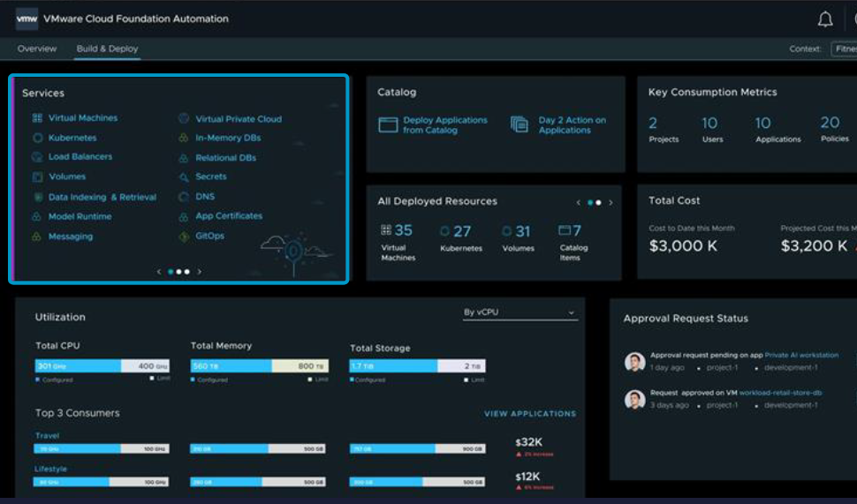Click the 20 Policies metric
The height and width of the screenshot is (504, 857).
tap(835, 130)
